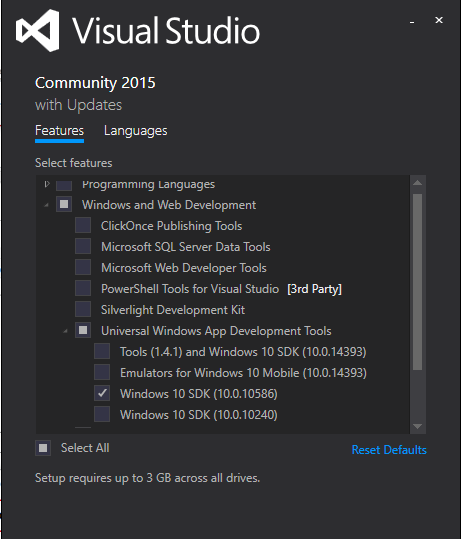Click the Select All label
The width and height of the screenshot is (461, 539).
(85, 448)
